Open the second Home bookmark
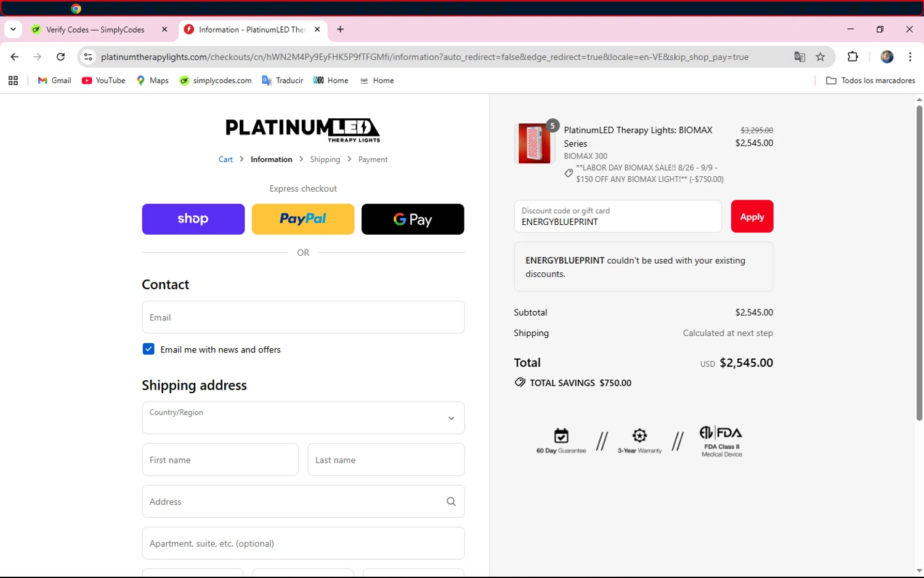The image size is (924, 578). (377, 81)
